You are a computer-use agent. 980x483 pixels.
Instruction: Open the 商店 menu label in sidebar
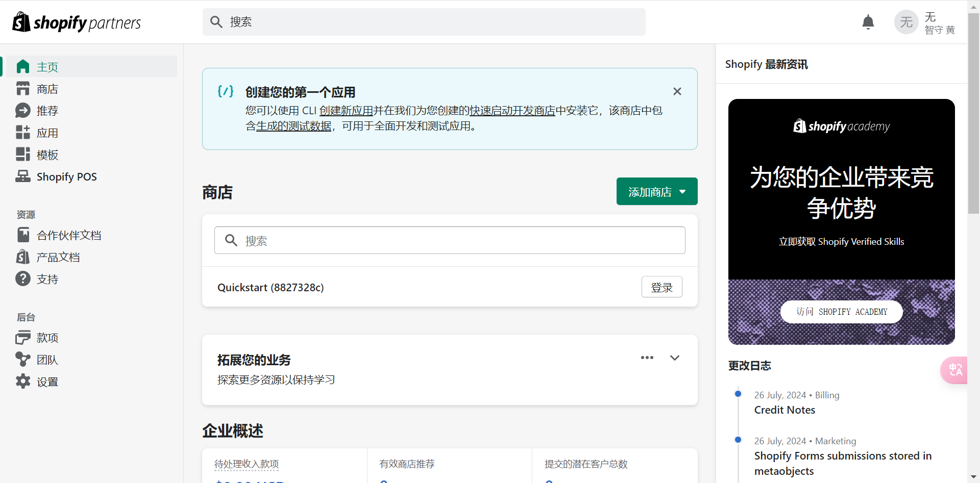[47, 89]
